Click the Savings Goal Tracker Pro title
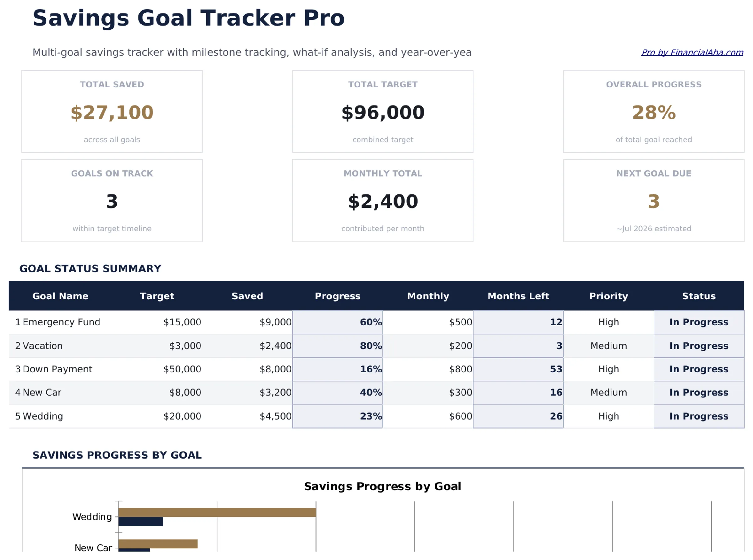The width and height of the screenshot is (753, 560). [x=189, y=18]
